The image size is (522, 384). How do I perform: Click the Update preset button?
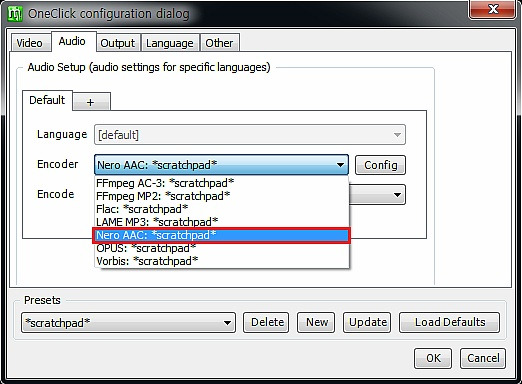click(367, 322)
